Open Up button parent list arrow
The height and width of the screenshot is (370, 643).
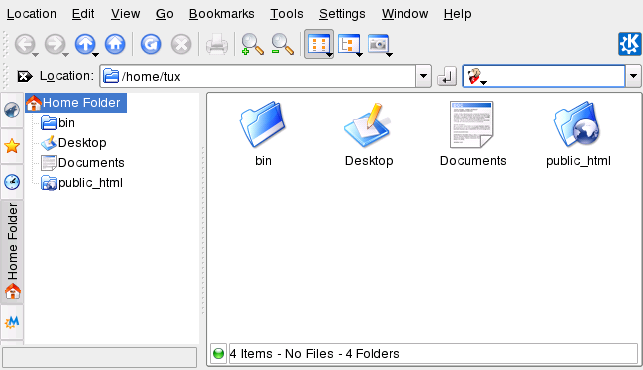pyautogui.click(x=95, y=55)
